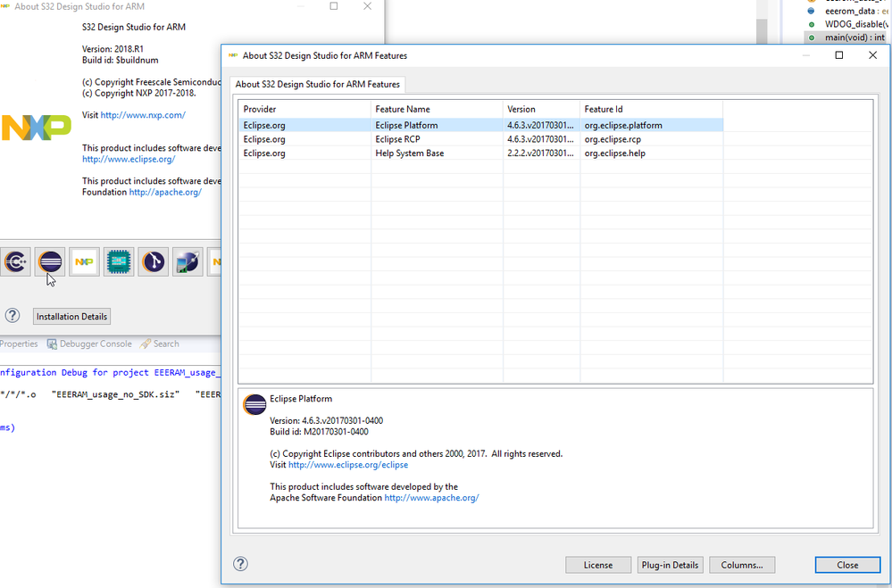The width and height of the screenshot is (892, 588).
Task: Select the Help System Base row
Action: tap(480, 153)
